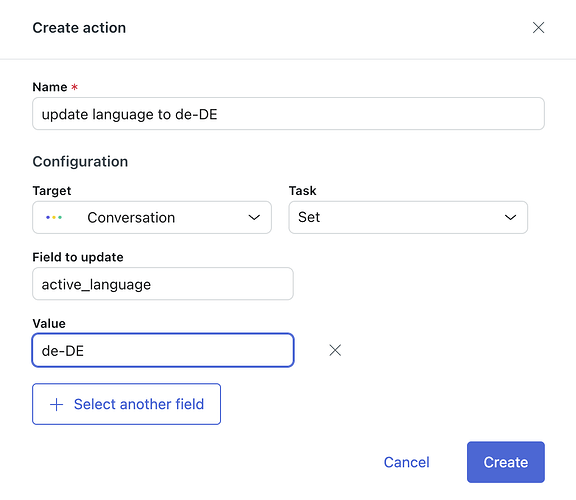
Task: Open the Target Conversation dropdown
Action: pyautogui.click(x=152, y=217)
